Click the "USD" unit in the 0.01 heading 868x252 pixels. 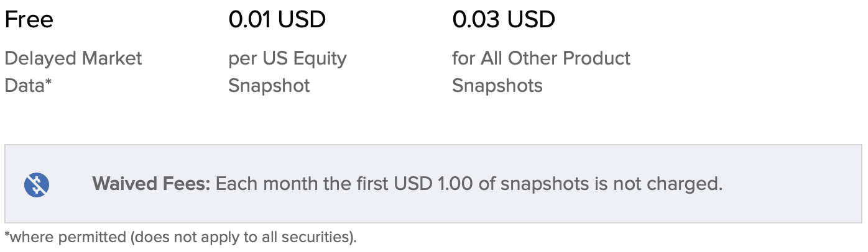click(x=302, y=20)
